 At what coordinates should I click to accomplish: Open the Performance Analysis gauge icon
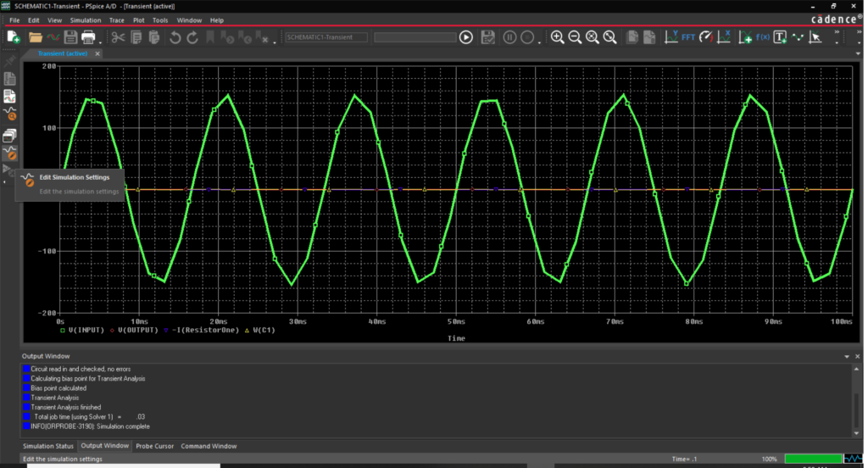click(706, 37)
